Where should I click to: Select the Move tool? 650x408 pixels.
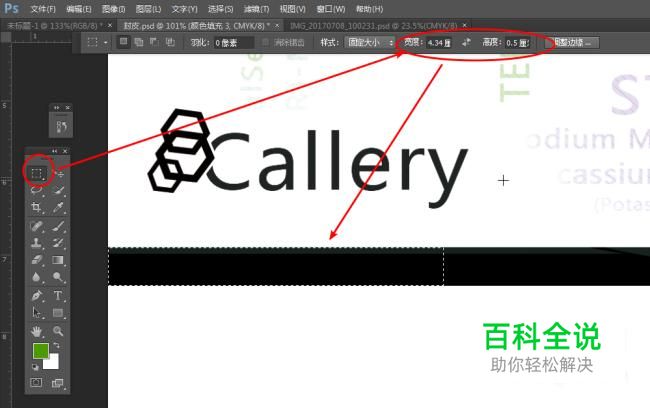tap(60, 174)
